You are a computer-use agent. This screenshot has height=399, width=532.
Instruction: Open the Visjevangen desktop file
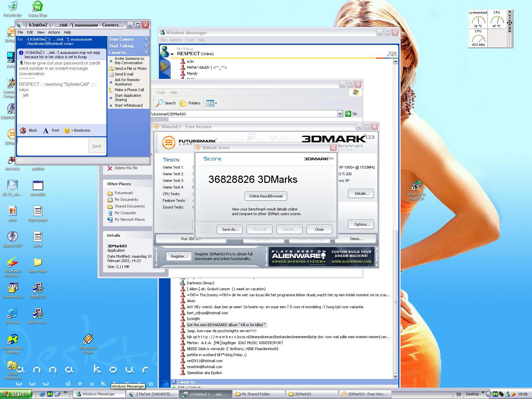coord(38,213)
